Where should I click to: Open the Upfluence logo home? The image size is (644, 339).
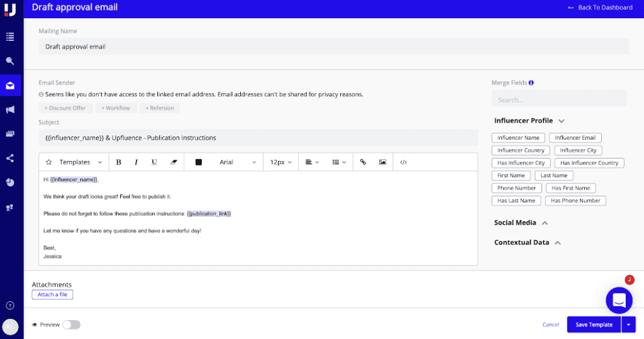pyautogui.click(x=10, y=9)
